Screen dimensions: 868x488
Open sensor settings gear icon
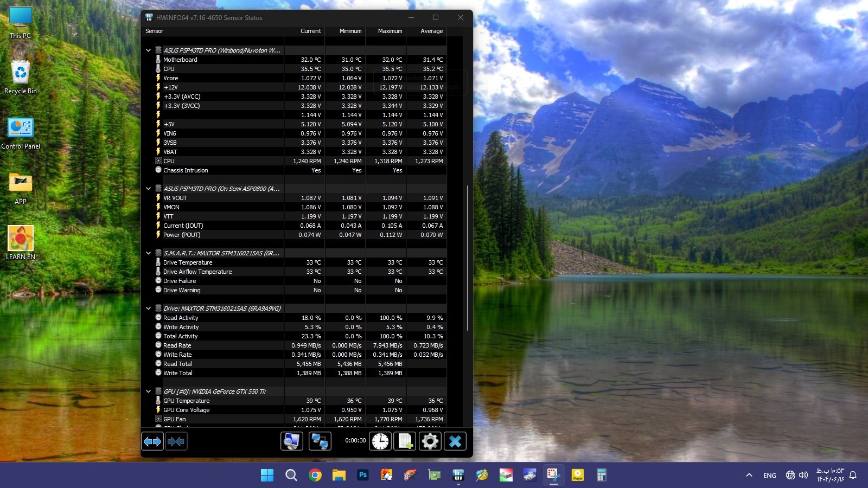(x=430, y=441)
